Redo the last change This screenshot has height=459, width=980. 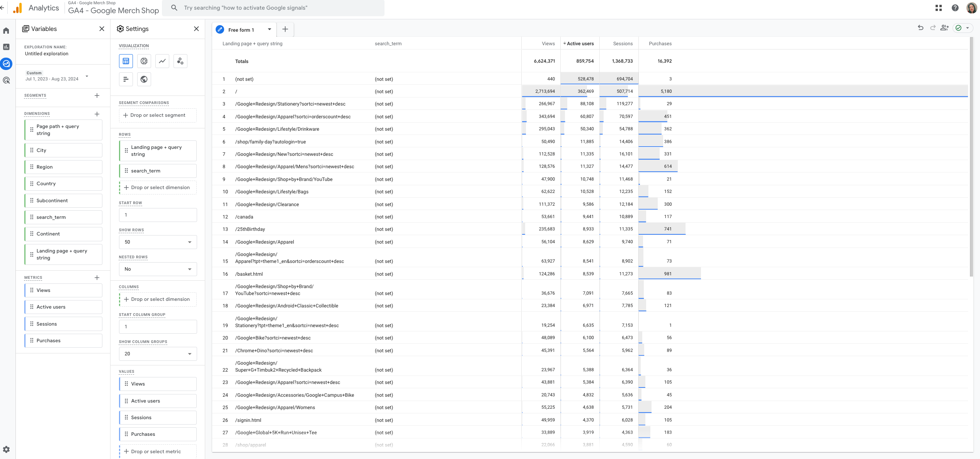(932, 28)
